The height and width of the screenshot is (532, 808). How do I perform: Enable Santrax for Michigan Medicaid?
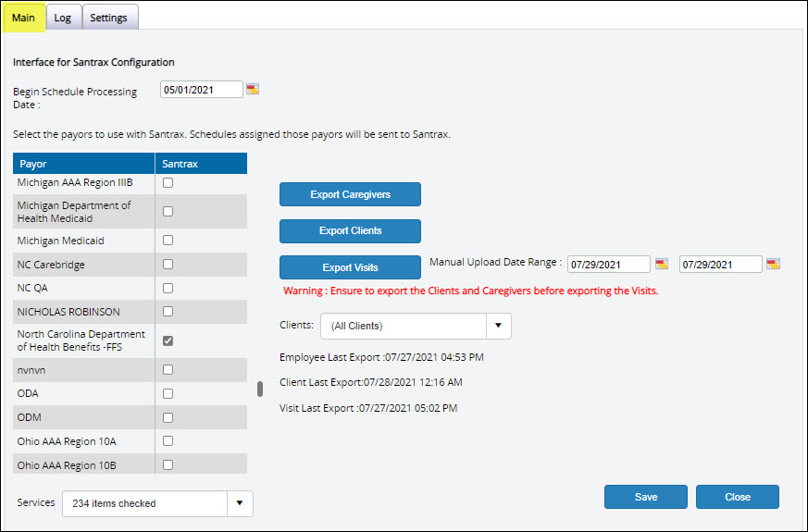click(168, 240)
